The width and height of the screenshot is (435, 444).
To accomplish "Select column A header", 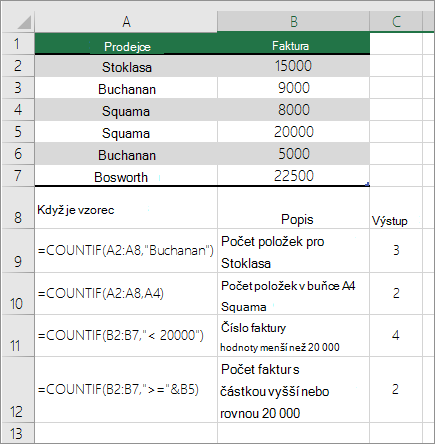I will pos(126,22).
